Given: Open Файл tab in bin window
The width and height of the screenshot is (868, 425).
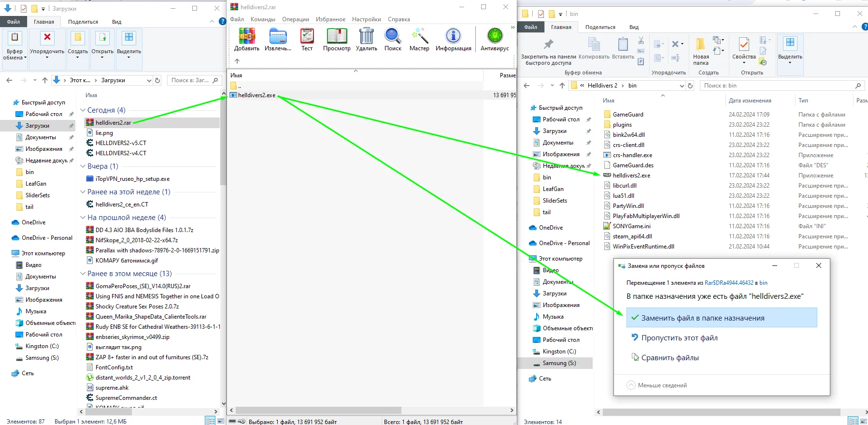Looking at the screenshot, I should pos(530,27).
